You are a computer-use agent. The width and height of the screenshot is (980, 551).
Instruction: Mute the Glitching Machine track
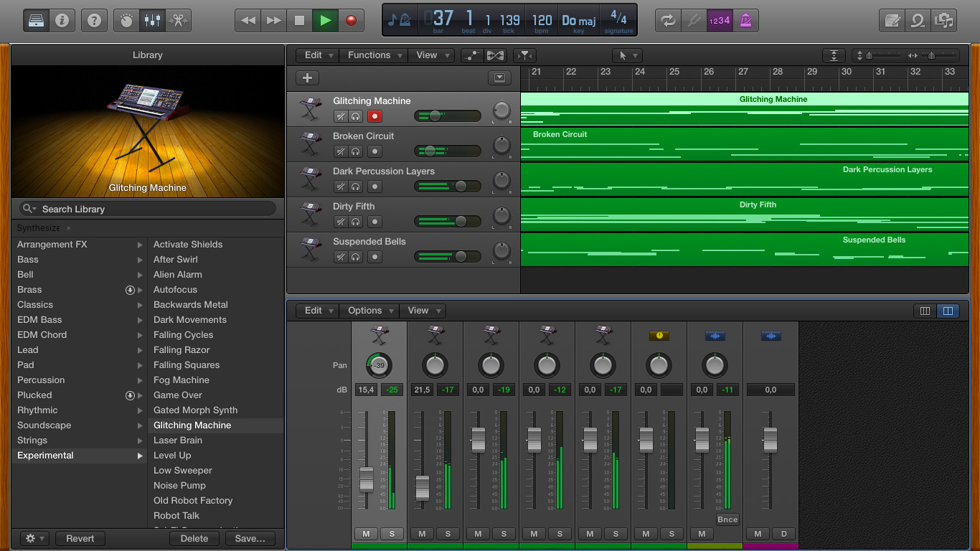point(341,116)
